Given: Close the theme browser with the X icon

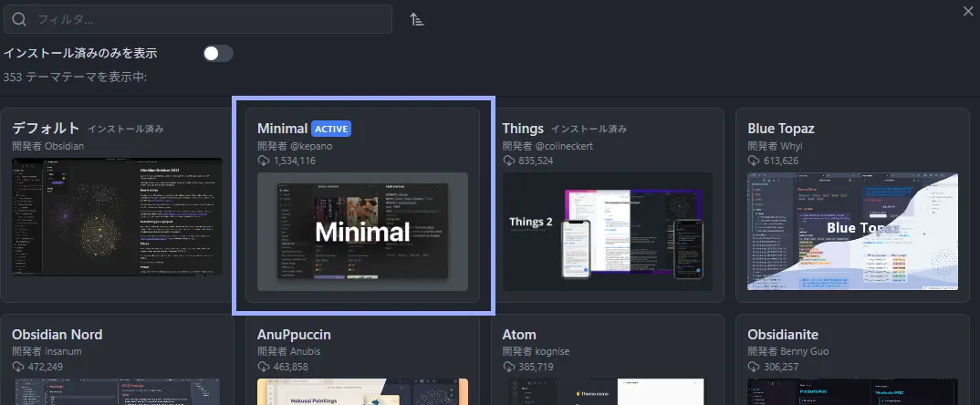Looking at the screenshot, I should coord(968,11).
